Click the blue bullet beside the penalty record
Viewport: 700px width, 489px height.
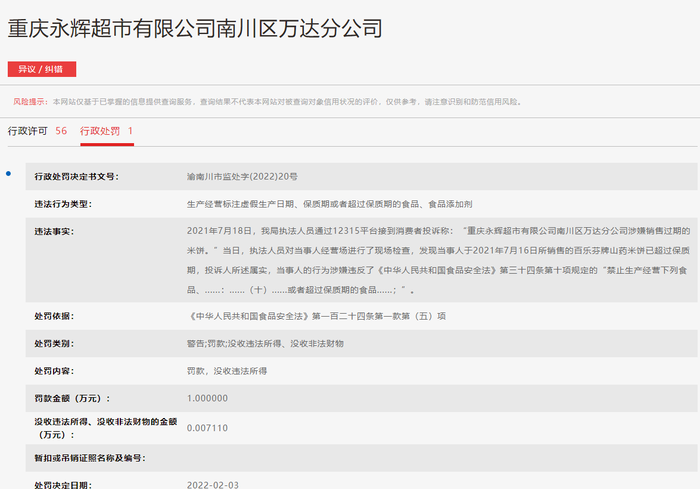(x=8, y=174)
